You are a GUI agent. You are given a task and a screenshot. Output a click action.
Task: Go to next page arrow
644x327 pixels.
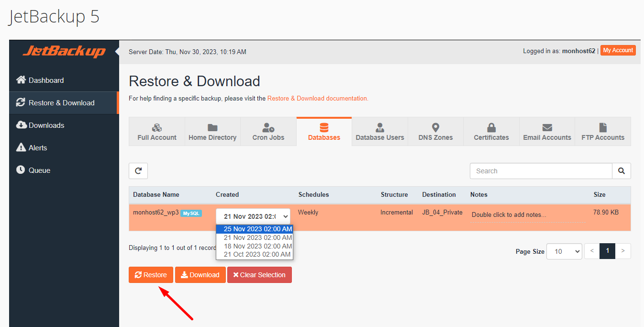[x=623, y=251]
